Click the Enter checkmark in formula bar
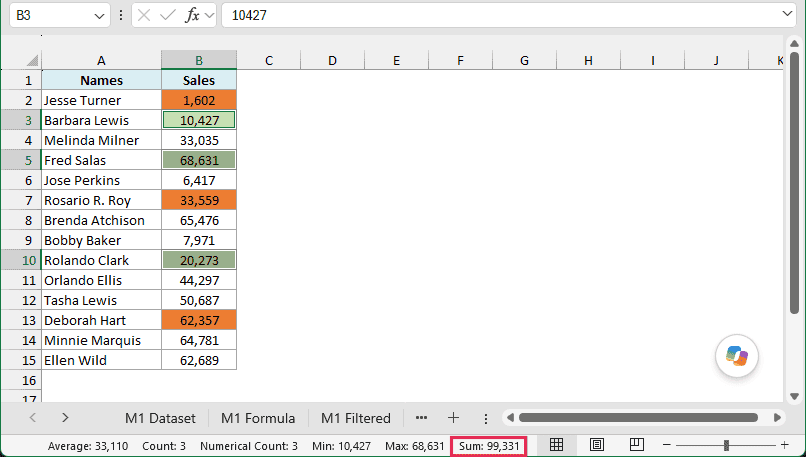 (x=167, y=15)
